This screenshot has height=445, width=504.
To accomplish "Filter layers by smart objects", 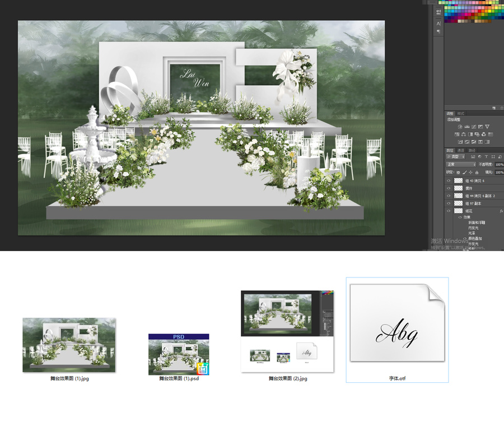I will click(x=500, y=157).
